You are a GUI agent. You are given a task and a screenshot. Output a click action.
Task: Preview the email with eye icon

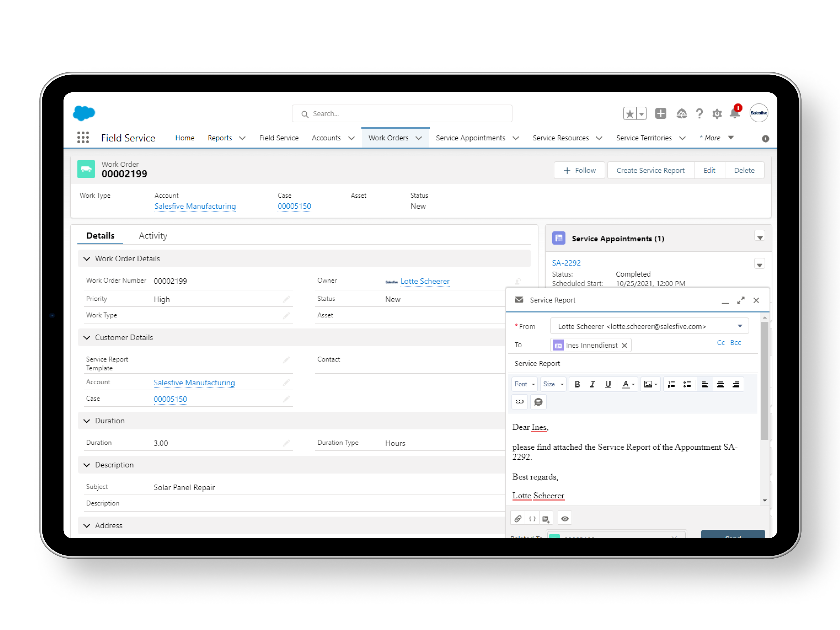click(x=565, y=518)
